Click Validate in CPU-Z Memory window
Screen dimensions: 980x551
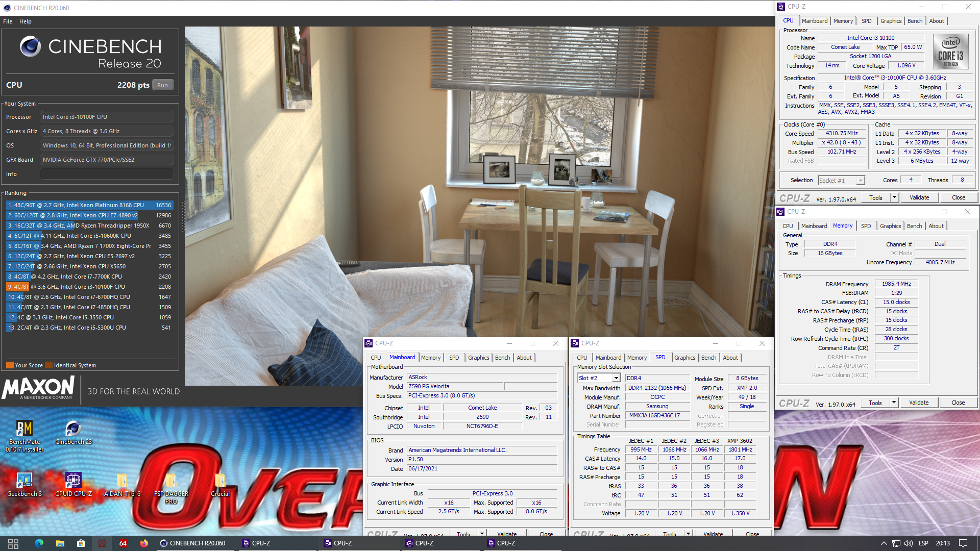[x=918, y=403]
